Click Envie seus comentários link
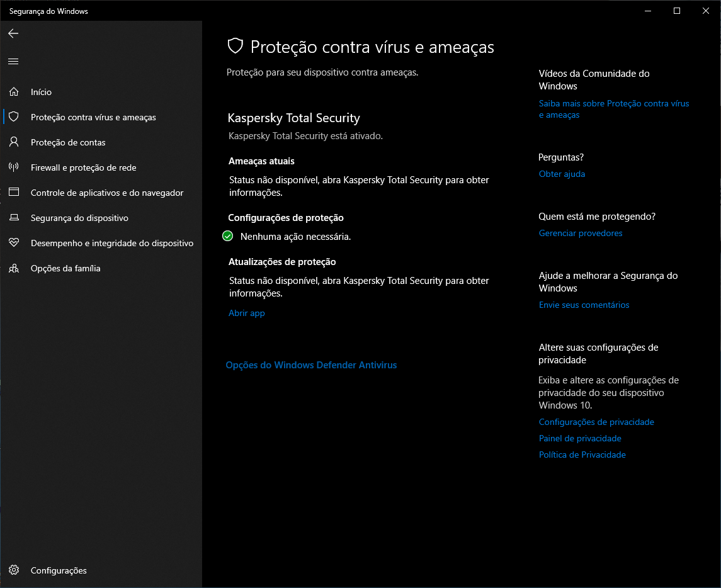Screen dimensions: 721x588 pyautogui.click(x=584, y=305)
